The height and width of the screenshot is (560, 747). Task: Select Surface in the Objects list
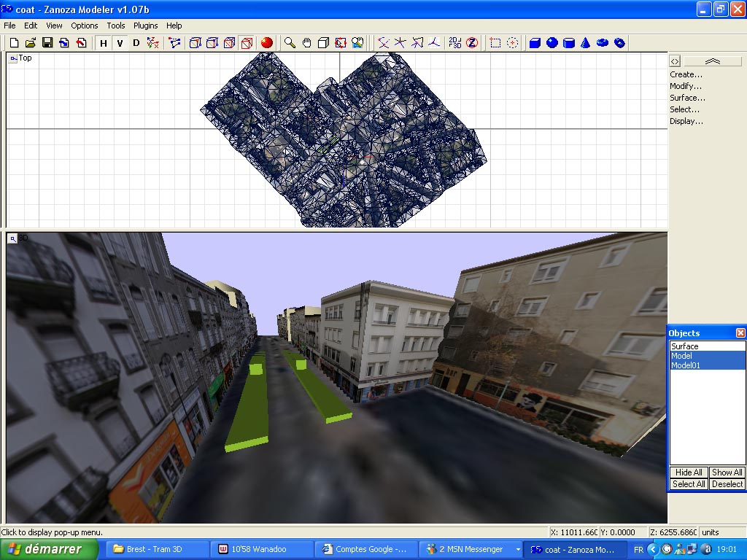pos(685,346)
